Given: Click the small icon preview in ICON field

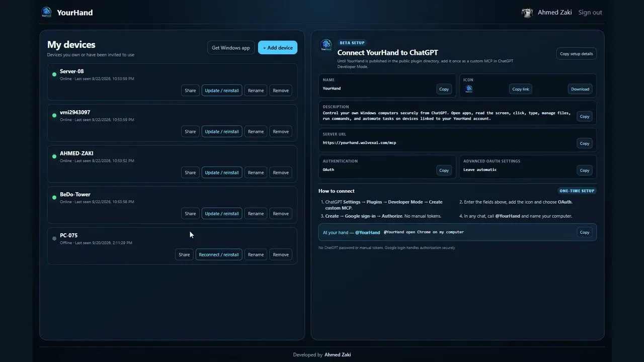Looking at the screenshot, I should coord(469,89).
